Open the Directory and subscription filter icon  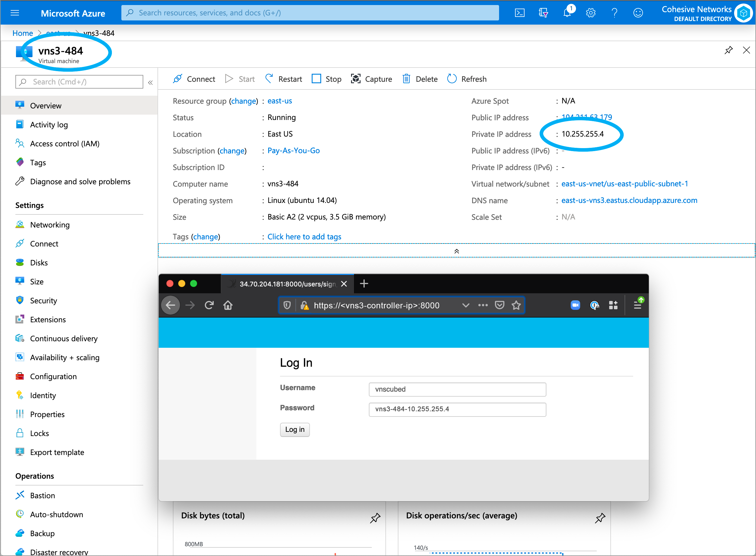coord(543,13)
